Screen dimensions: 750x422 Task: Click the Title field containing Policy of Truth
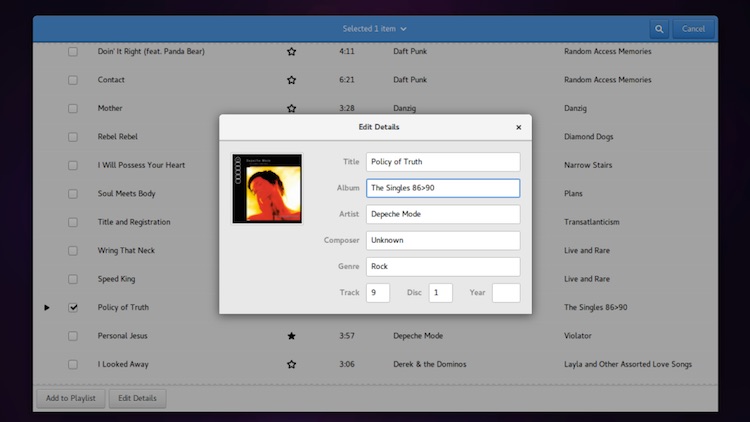(443, 161)
